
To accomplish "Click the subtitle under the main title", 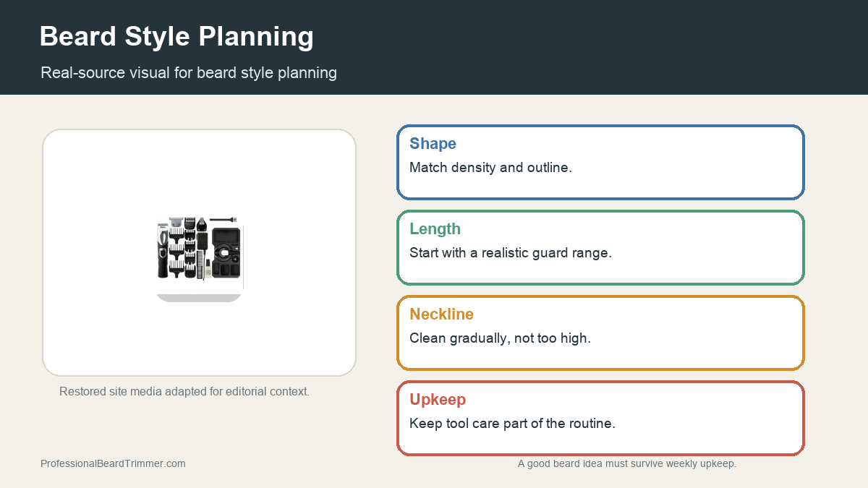I will coord(189,72).
